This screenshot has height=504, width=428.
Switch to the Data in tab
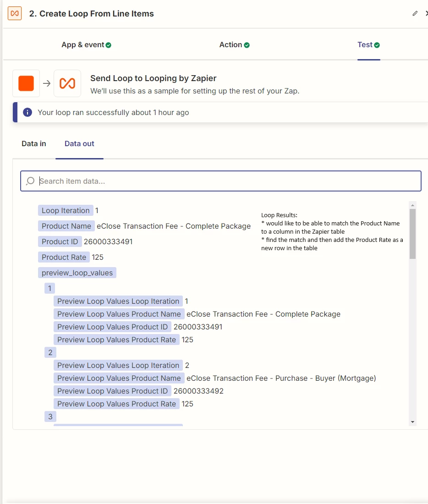(x=34, y=144)
